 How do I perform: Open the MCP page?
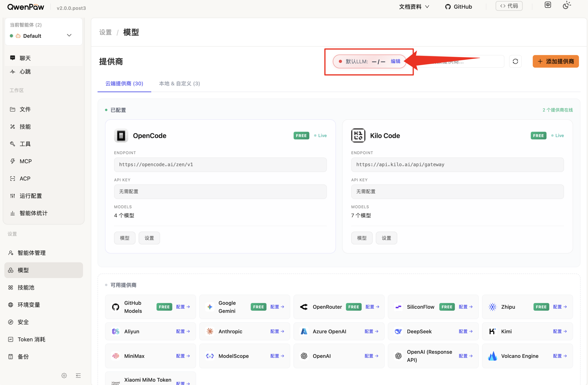coord(43,161)
